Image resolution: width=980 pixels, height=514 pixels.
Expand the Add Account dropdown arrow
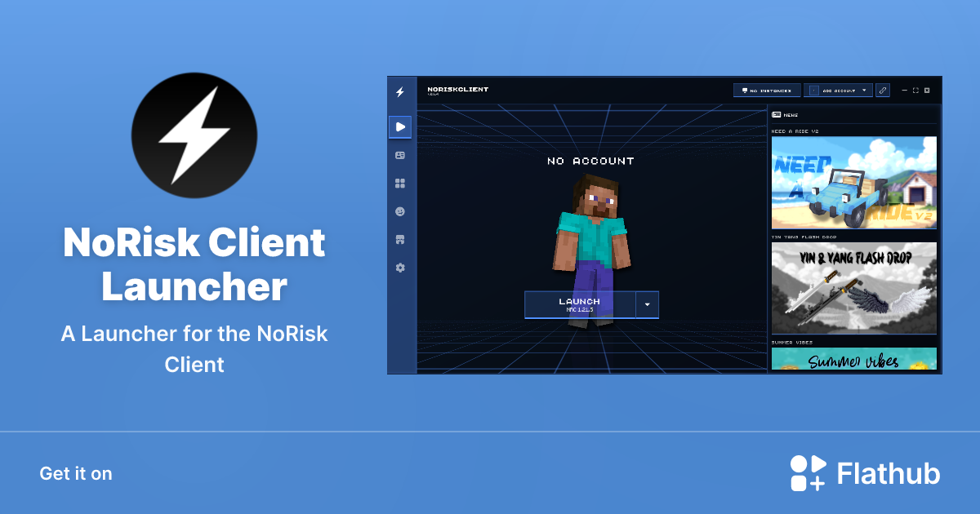click(x=864, y=91)
